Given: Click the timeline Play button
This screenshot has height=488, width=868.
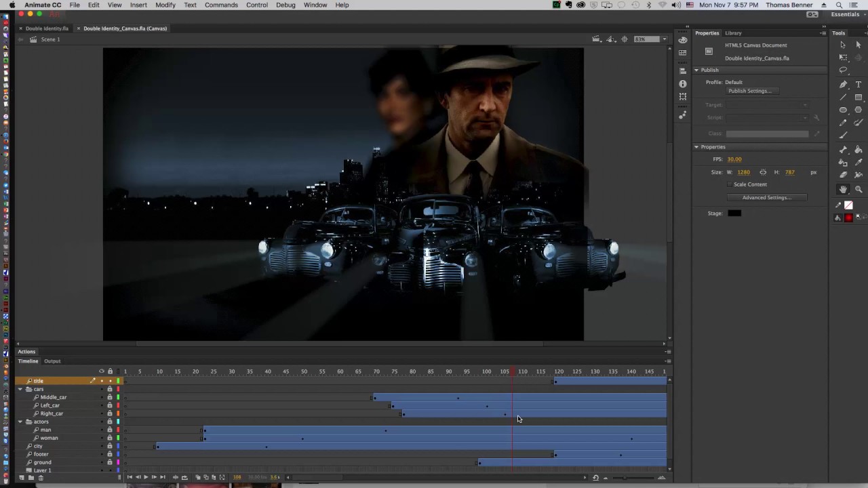Looking at the screenshot, I should click(x=146, y=477).
